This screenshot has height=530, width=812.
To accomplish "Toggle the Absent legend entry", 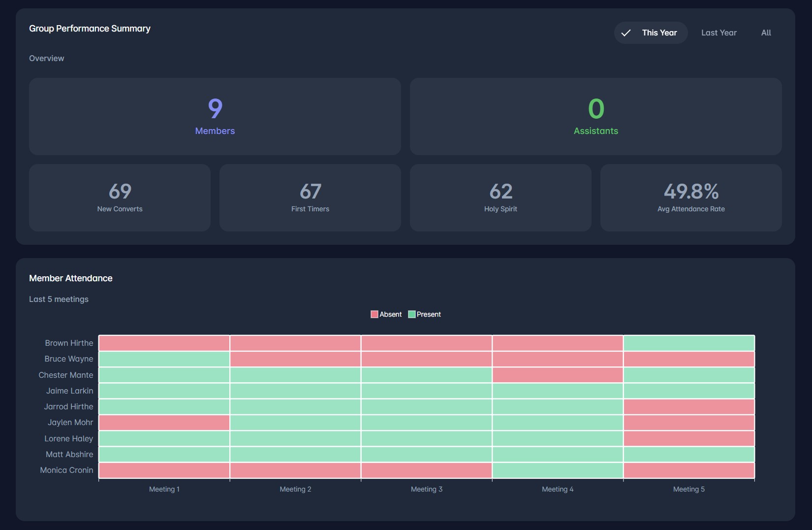I will [x=386, y=314].
